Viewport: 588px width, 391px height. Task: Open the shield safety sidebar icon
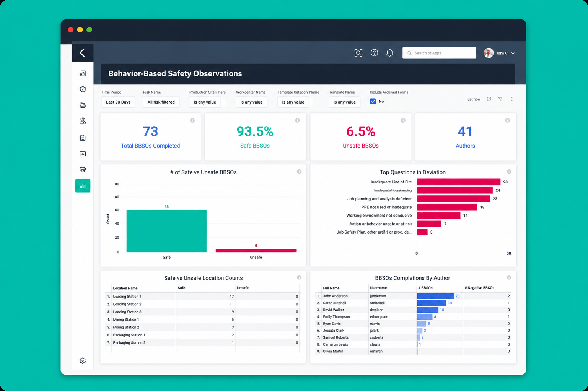pyautogui.click(x=83, y=89)
